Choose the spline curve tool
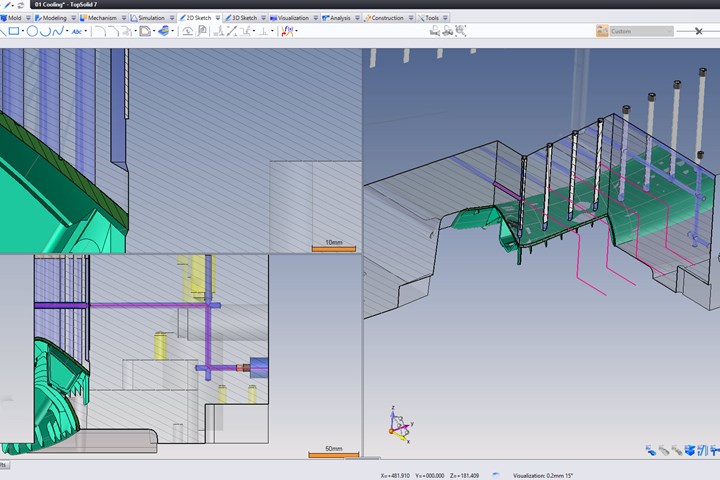Viewport: 720px width, 480px height. coord(58,31)
